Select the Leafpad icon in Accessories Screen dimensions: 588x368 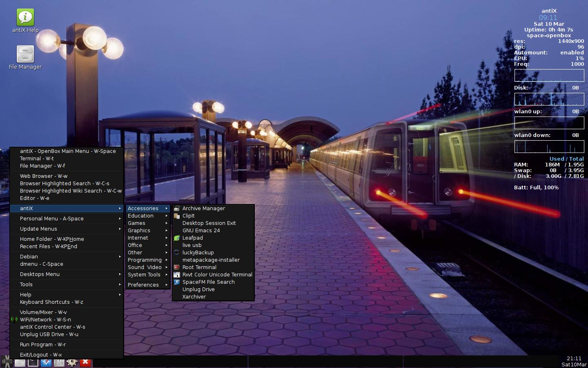pos(177,238)
